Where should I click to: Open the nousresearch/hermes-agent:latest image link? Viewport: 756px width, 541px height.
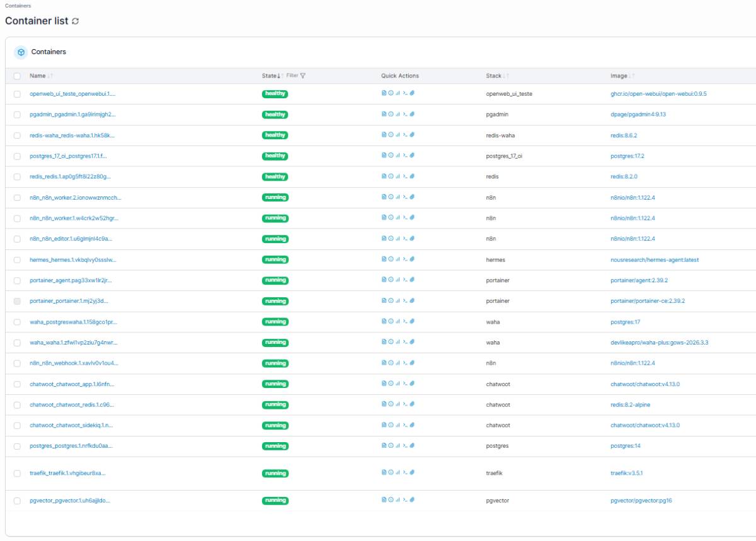(x=655, y=259)
